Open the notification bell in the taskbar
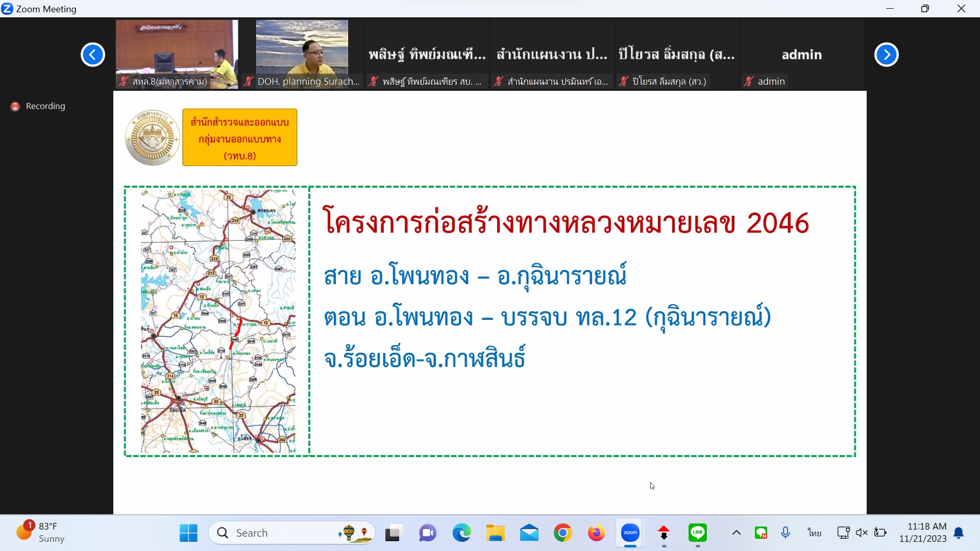Viewport: 980px width, 551px height. pos(959,533)
